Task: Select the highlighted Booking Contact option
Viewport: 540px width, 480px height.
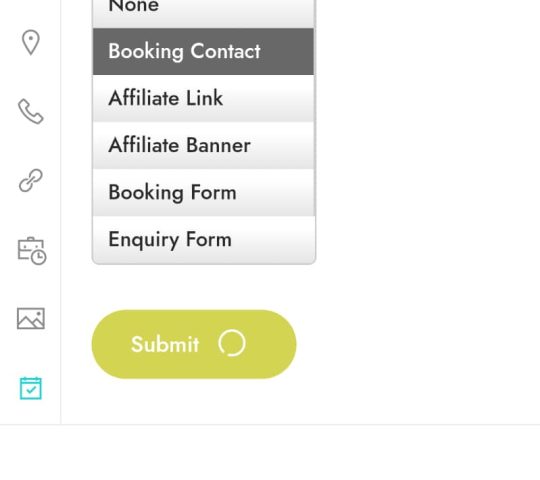Action: [x=204, y=51]
